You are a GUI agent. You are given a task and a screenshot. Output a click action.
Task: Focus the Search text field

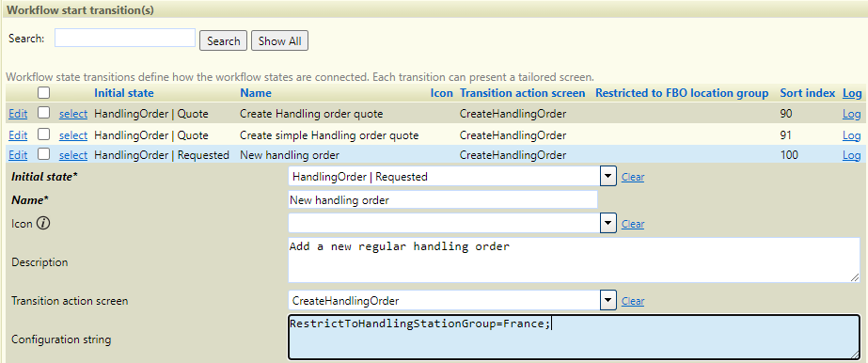(125, 38)
